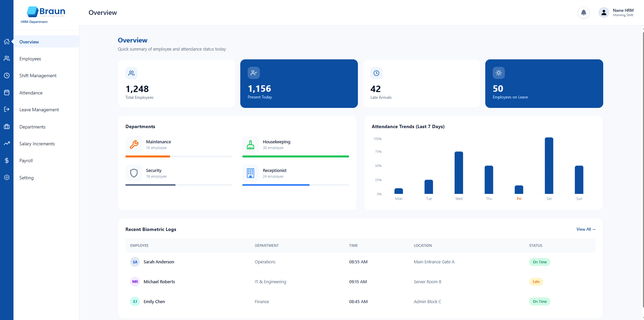The height and width of the screenshot is (320, 644).
Task: Click the Departments briefcase icon in the sidebar
Action: (7, 127)
